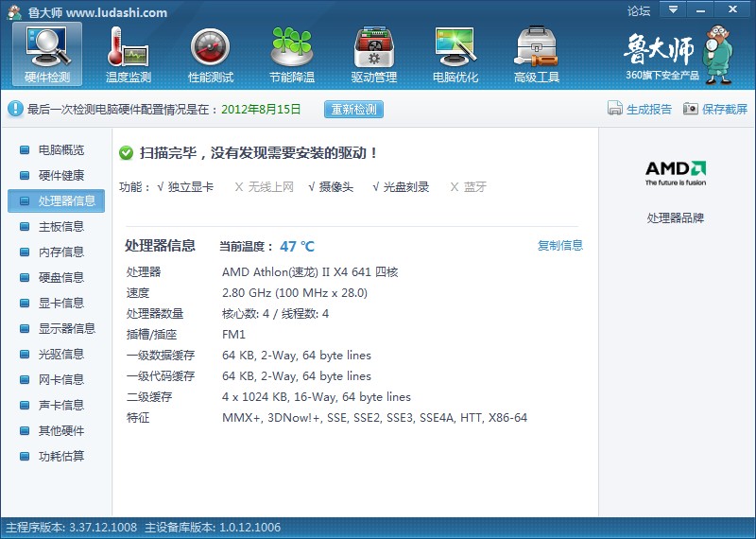Select 电脑概览 in the sidebar
This screenshot has width=756, height=539.
56,150
